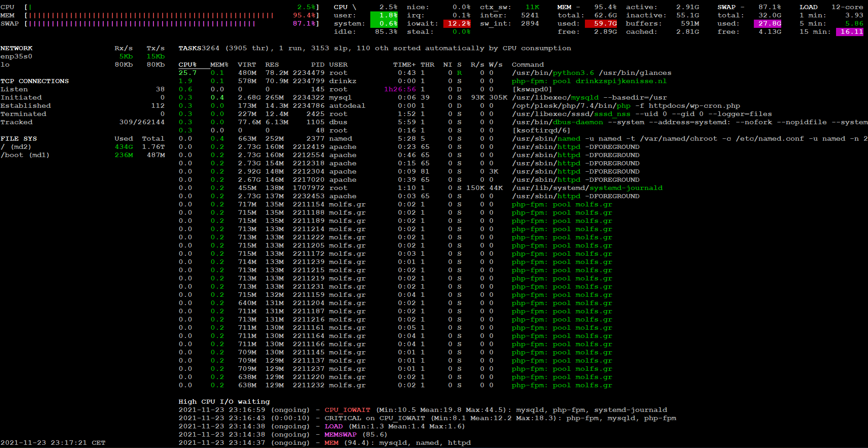
Task: Click the Listen connections row
Action: point(83,90)
